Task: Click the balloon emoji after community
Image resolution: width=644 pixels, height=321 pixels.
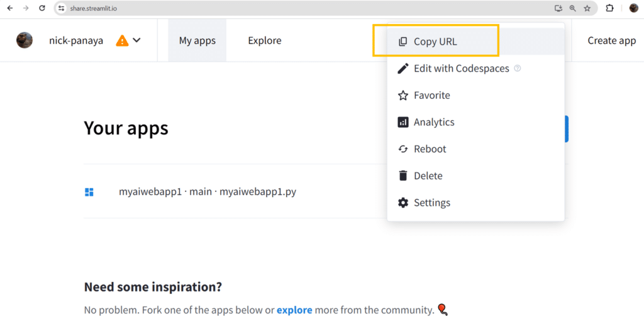Action: tap(441, 309)
